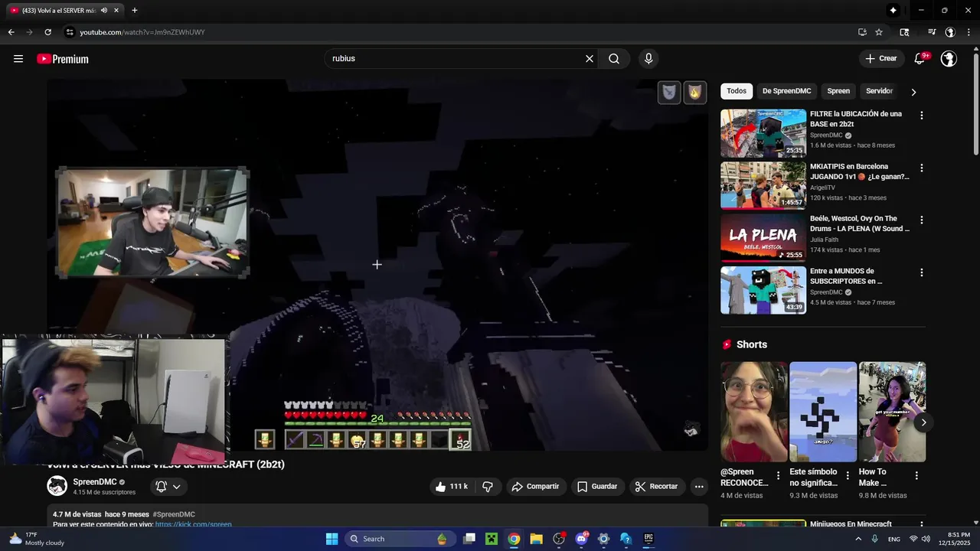Click the address bar URL

click(x=142, y=32)
